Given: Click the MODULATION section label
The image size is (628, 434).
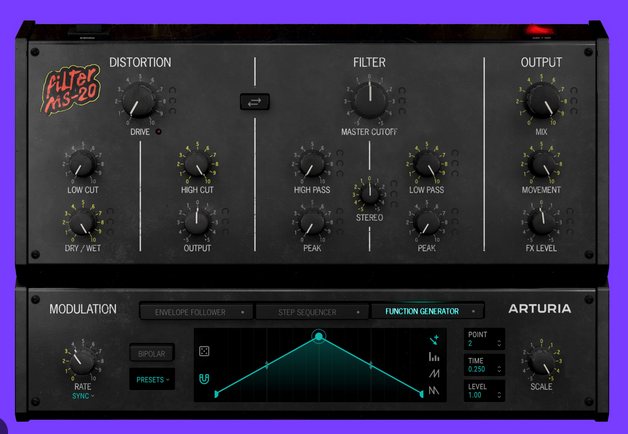Looking at the screenshot, I should tap(83, 309).
